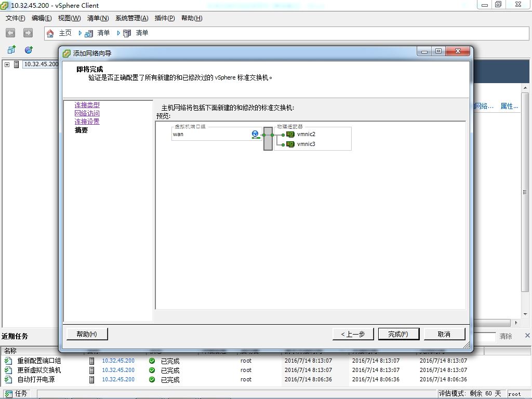532x399 pixels.
Task: Click the navigate forward arrow icon
Action: click(x=28, y=33)
